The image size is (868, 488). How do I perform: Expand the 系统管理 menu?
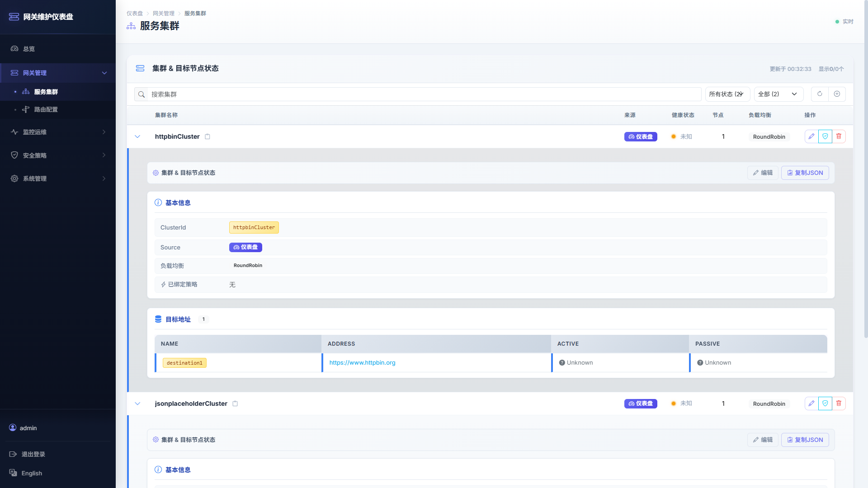pos(58,178)
